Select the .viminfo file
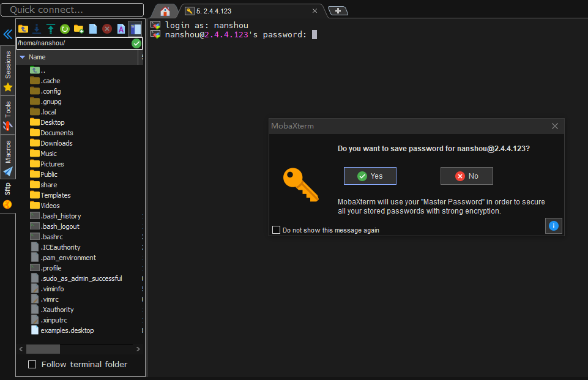 [47, 289]
